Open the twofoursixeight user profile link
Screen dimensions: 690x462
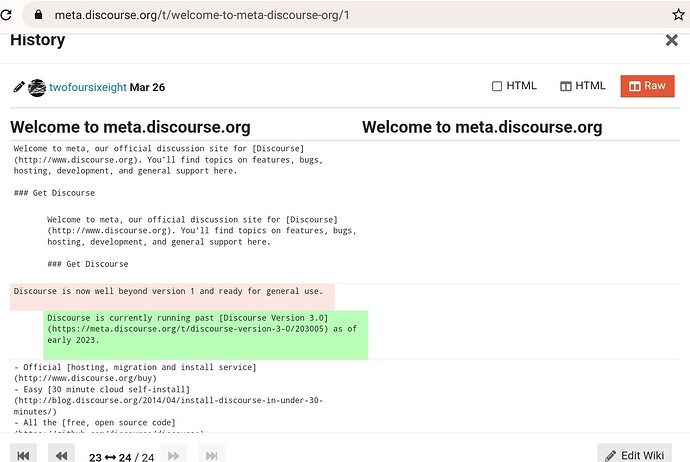[88, 87]
